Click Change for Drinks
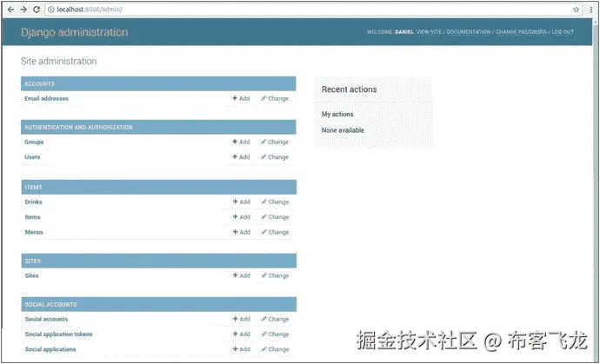This screenshot has width=600, height=364. (275, 202)
